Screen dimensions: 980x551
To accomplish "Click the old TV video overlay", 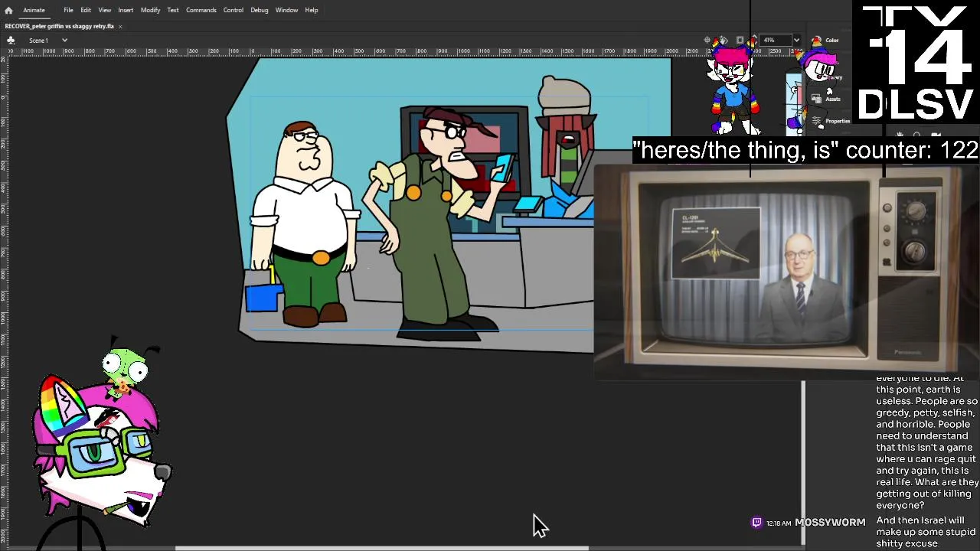I will [x=785, y=272].
